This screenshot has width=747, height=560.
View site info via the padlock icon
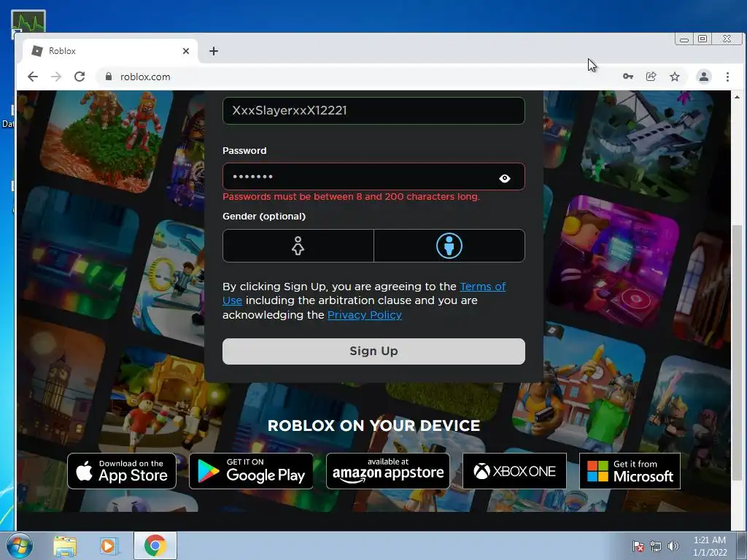(x=109, y=77)
